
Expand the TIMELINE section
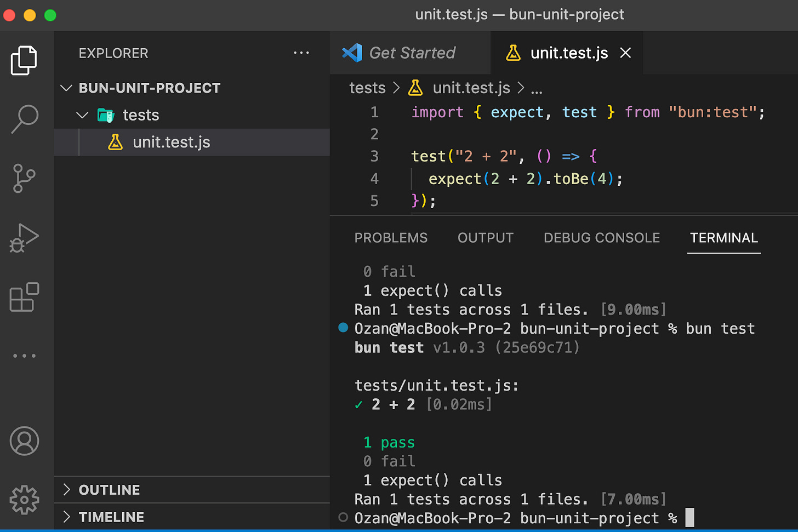66,517
